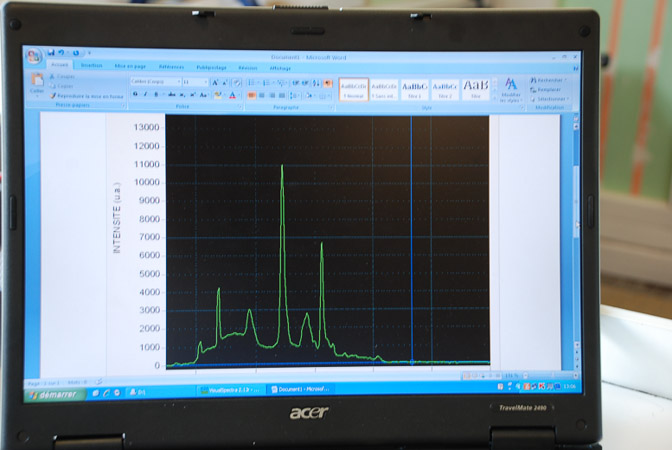Click the center alignment icon
Viewport: 672px width, 450px height.
point(260,95)
